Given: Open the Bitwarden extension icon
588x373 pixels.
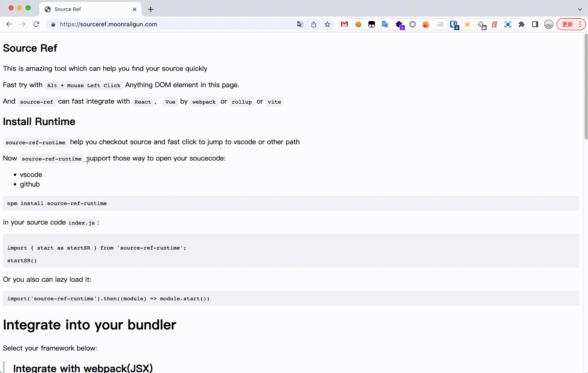Looking at the screenshot, I should 454,24.
